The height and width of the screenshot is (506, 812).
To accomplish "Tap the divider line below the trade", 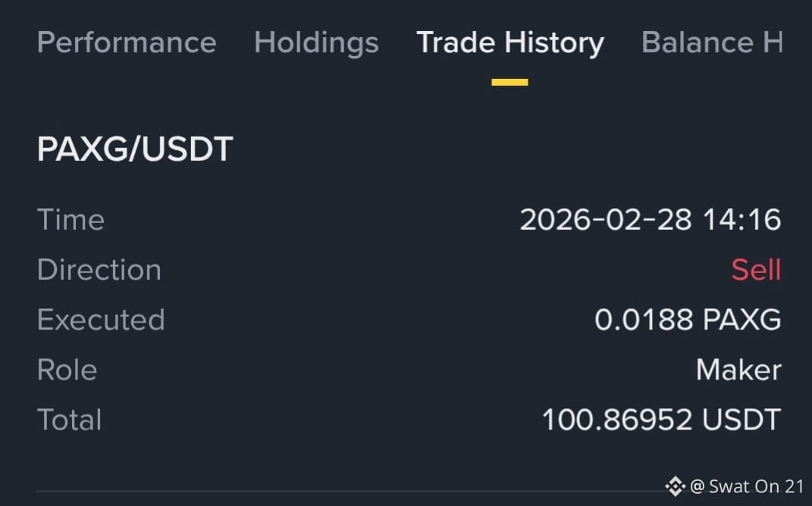I will 350,491.
